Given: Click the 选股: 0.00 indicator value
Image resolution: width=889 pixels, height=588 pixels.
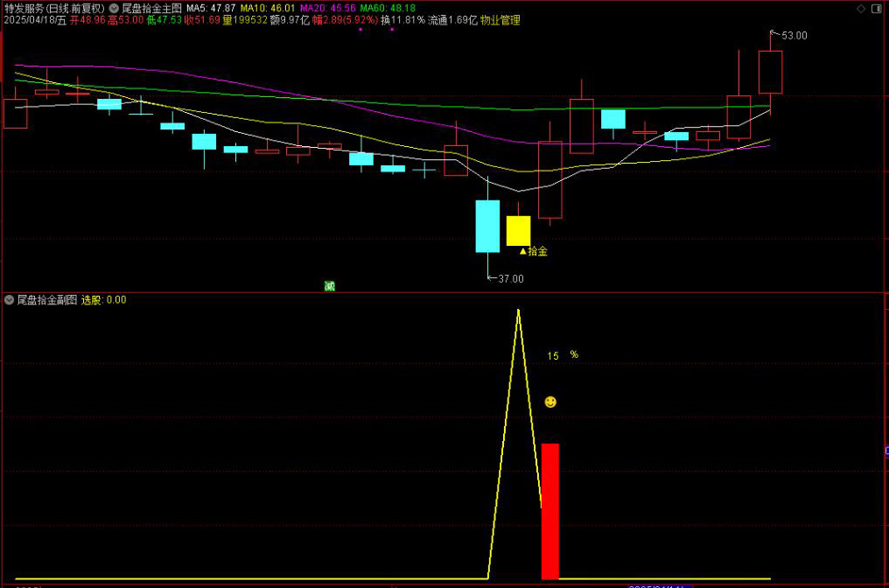Looking at the screenshot, I should click(x=104, y=299).
